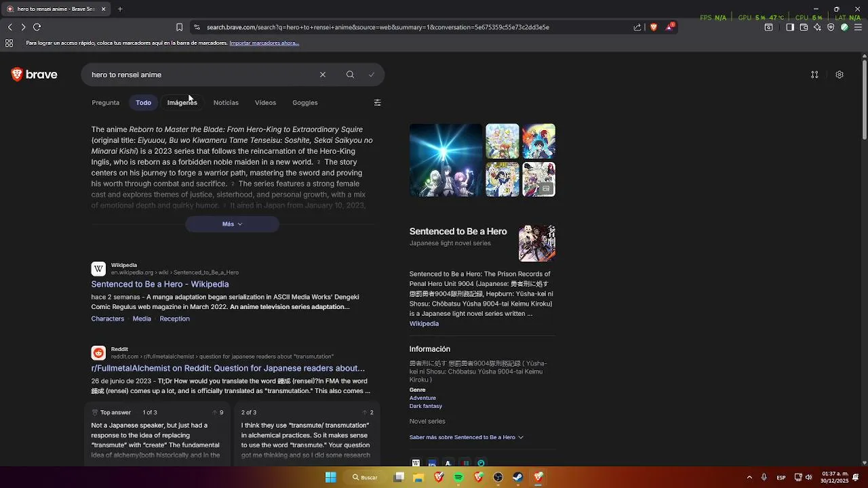Click the address bar URL

point(378,27)
